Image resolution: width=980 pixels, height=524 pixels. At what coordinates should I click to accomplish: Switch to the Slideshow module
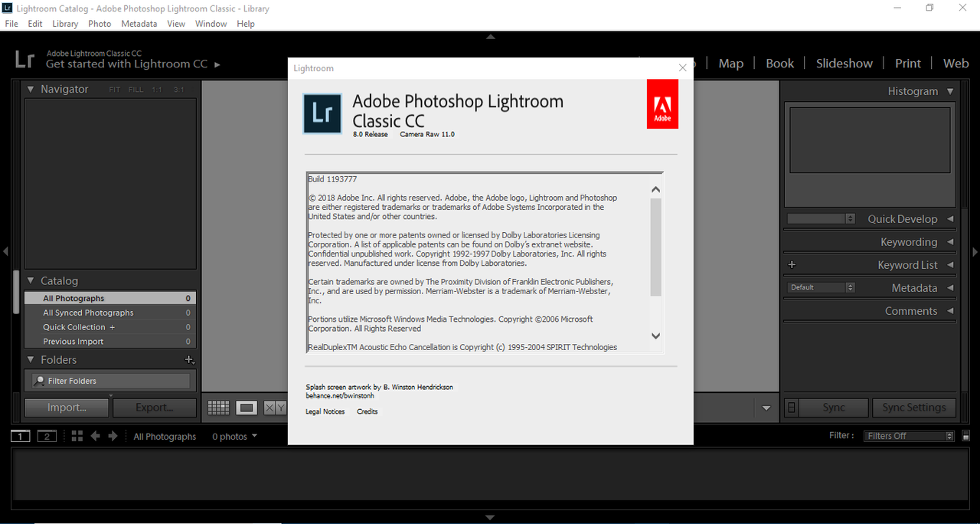pyautogui.click(x=844, y=64)
